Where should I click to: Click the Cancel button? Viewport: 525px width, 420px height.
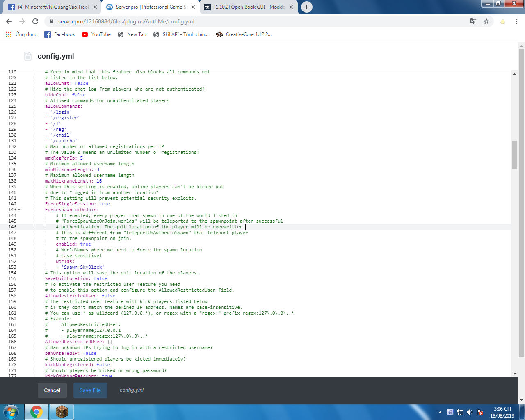(52, 390)
